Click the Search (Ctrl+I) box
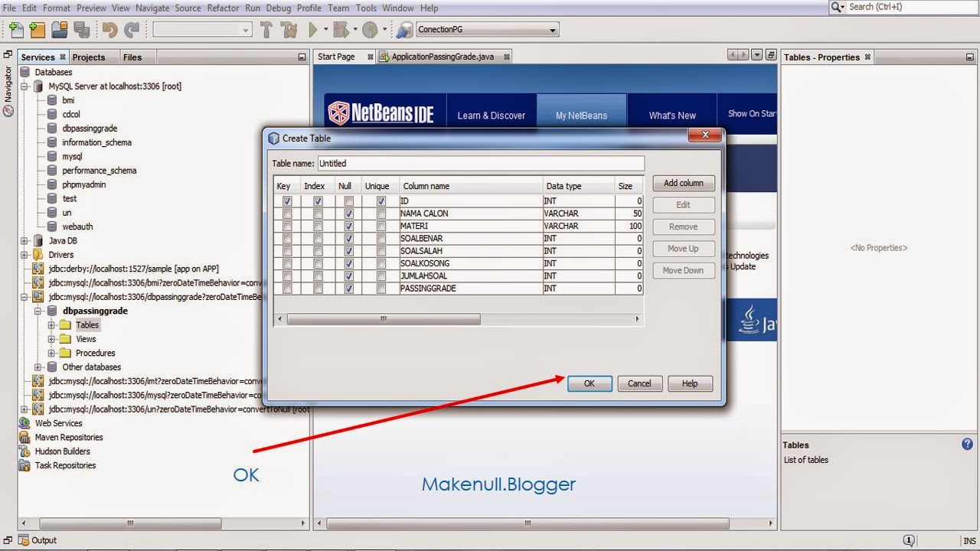Viewport: 980px width, 551px height. [905, 7]
